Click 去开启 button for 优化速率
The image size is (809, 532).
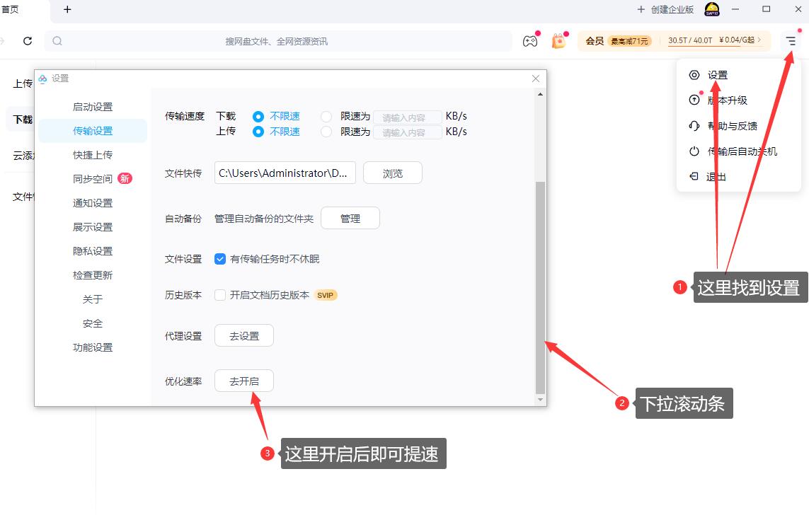[244, 381]
